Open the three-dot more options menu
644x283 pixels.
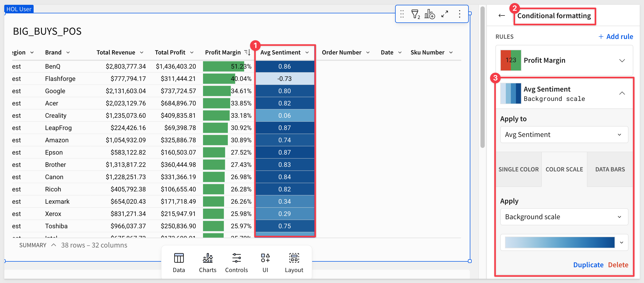pos(460,14)
